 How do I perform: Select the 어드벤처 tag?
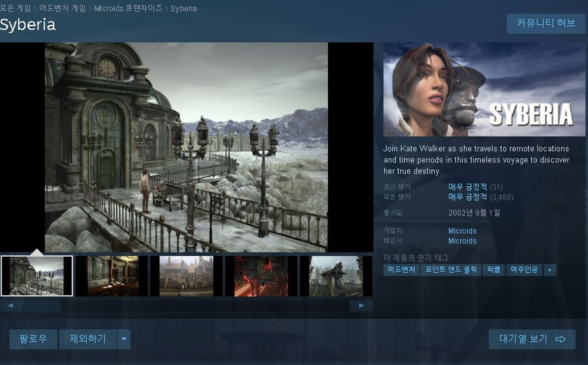(401, 270)
